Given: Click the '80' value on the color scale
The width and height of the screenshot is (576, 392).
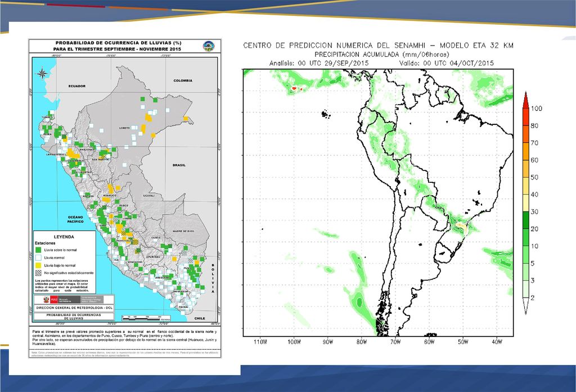Looking at the screenshot, I should pos(534,125).
